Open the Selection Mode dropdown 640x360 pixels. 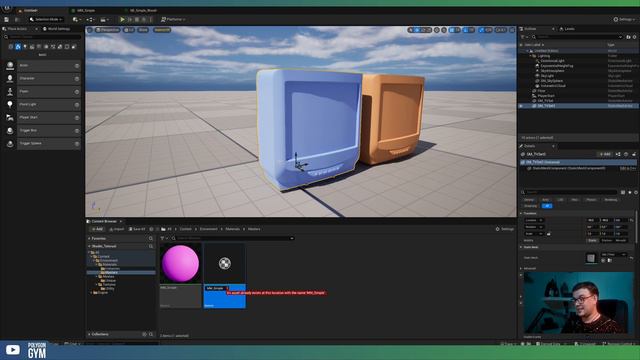click(x=46, y=19)
